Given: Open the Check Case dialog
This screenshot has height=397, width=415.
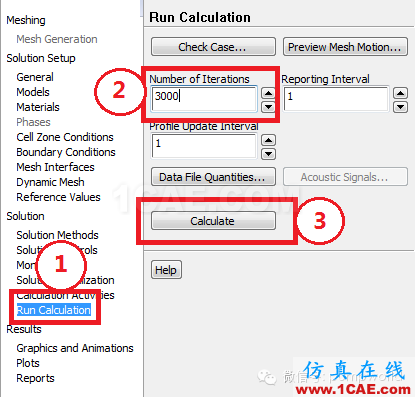Looking at the screenshot, I should tap(213, 47).
